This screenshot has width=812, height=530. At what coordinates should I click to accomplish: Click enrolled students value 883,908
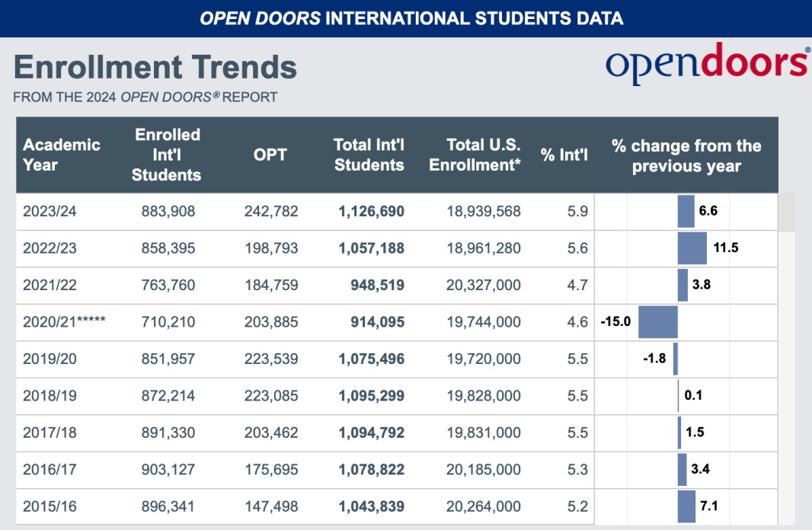[x=168, y=211]
